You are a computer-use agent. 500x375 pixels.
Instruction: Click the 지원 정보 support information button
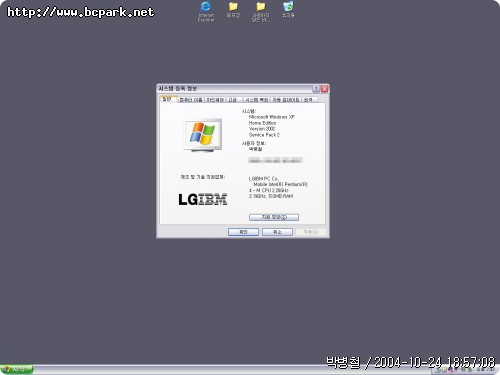[x=274, y=217]
